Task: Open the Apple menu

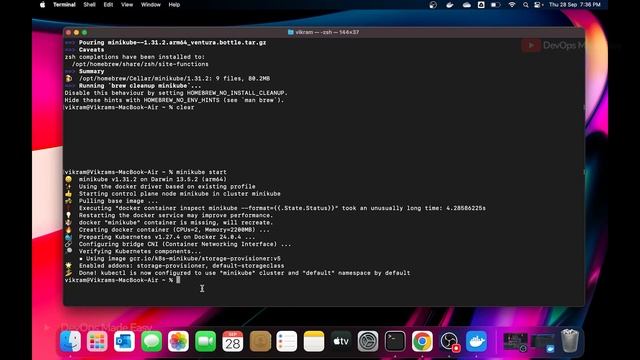Action: click(42, 5)
